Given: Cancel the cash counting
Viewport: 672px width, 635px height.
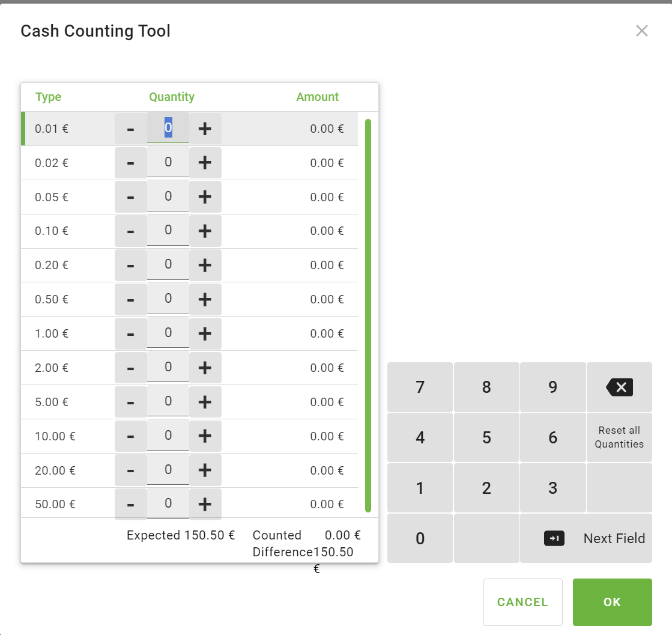Looking at the screenshot, I should [522, 602].
